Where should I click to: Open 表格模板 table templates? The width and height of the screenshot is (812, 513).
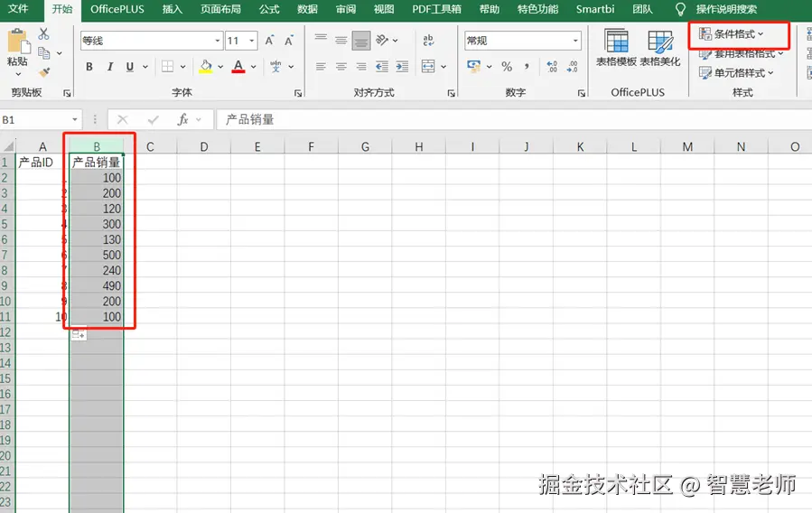[x=616, y=48]
